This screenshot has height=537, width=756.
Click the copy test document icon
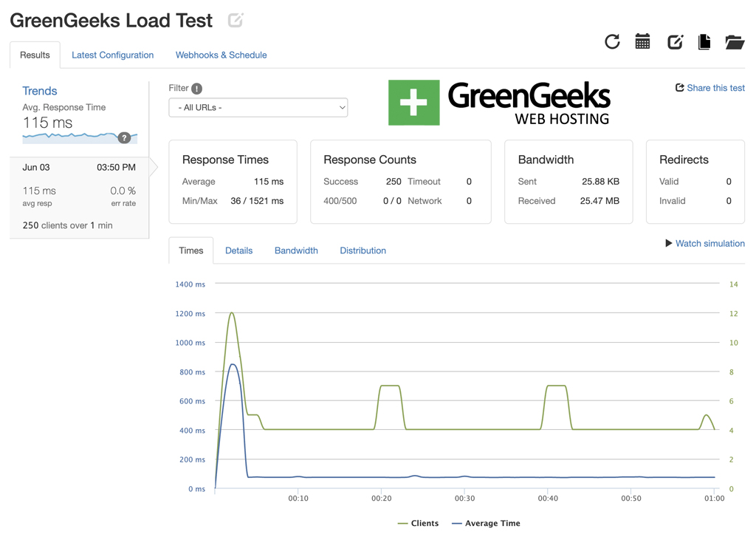[x=704, y=42]
